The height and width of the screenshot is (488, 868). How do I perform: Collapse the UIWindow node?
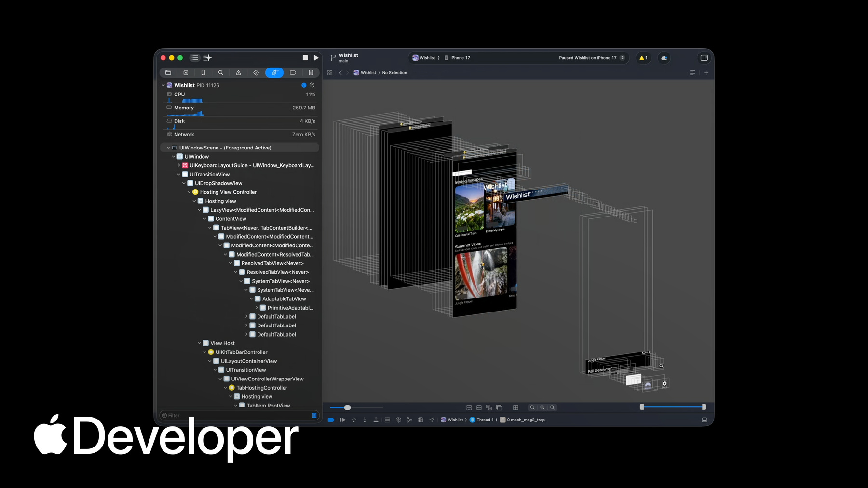[174, 157]
